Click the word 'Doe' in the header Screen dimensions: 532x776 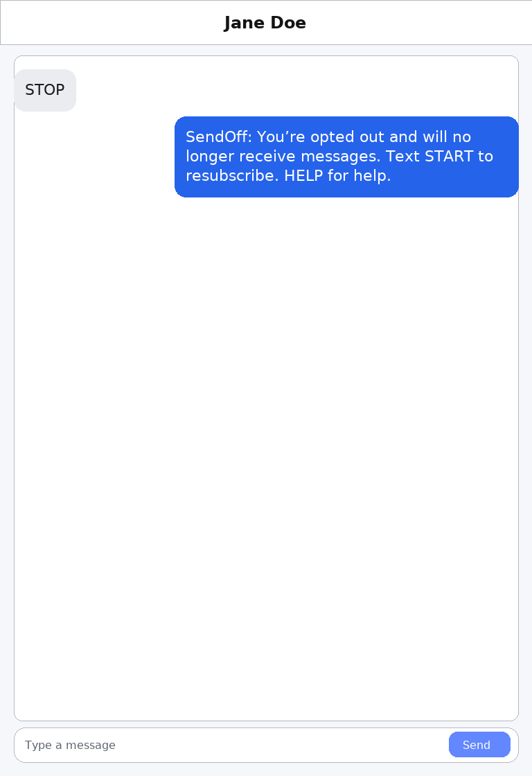coord(288,23)
